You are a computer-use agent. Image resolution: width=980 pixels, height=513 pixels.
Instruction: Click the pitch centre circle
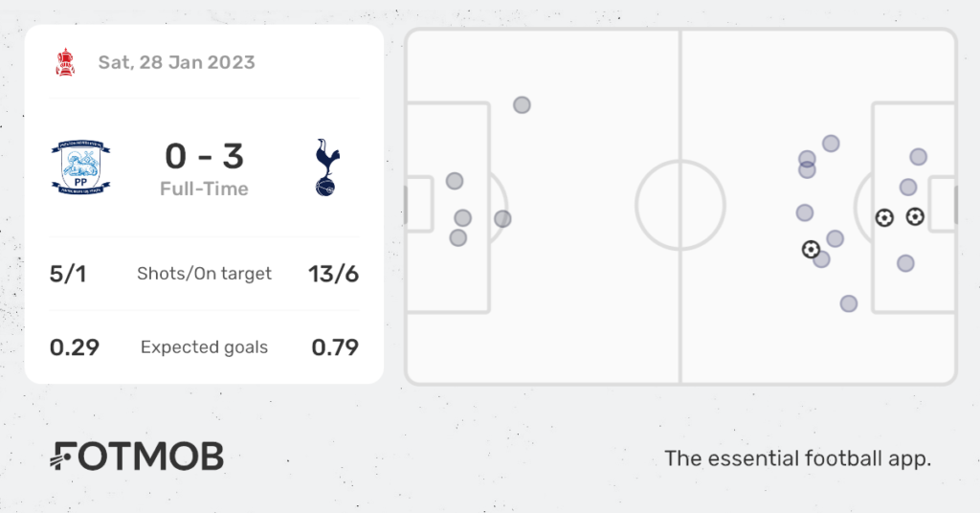(x=680, y=205)
